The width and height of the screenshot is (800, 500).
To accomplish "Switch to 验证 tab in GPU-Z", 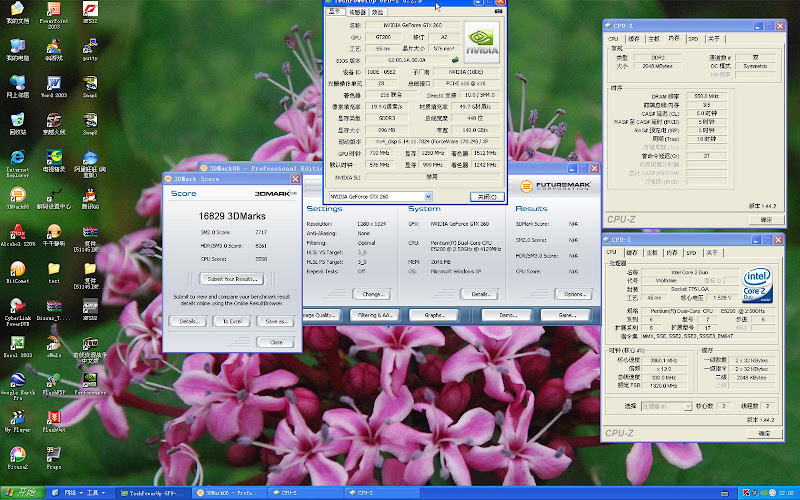I will 377,12.
